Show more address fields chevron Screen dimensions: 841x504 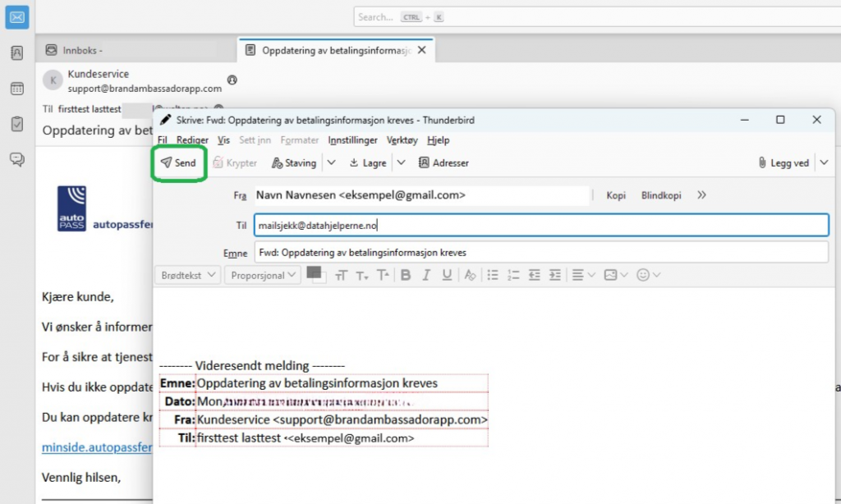[701, 195]
